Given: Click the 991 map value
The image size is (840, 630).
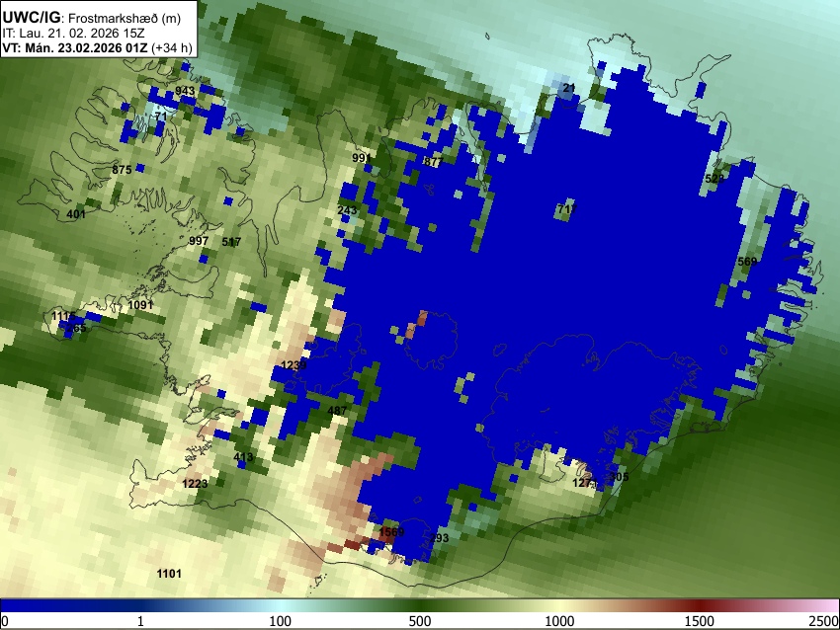Looking at the screenshot, I should [x=362, y=158].
